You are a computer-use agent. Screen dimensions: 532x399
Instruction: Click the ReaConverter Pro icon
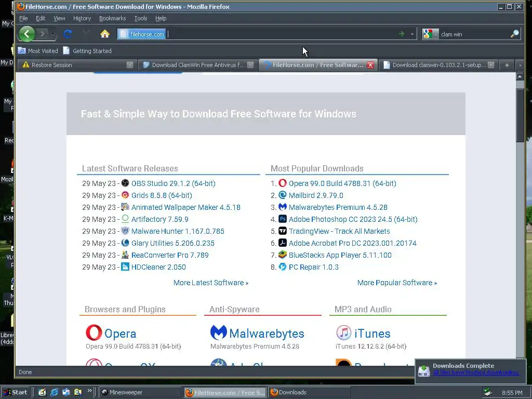coord(125,255)
